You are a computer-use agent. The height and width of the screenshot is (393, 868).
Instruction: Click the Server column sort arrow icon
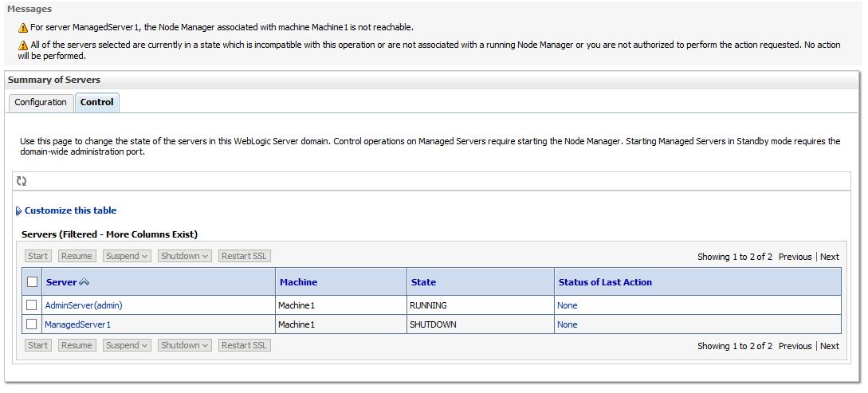[x=84, y=282]
